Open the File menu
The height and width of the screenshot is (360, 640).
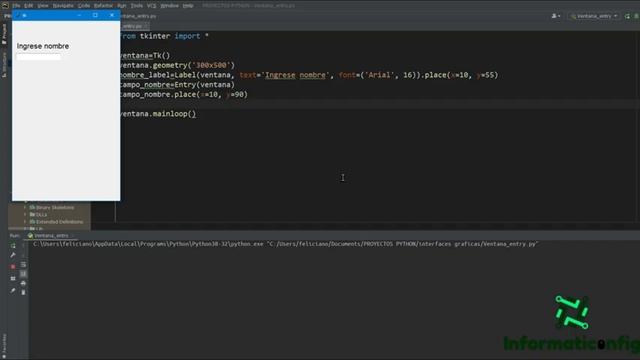pos(16,6)
